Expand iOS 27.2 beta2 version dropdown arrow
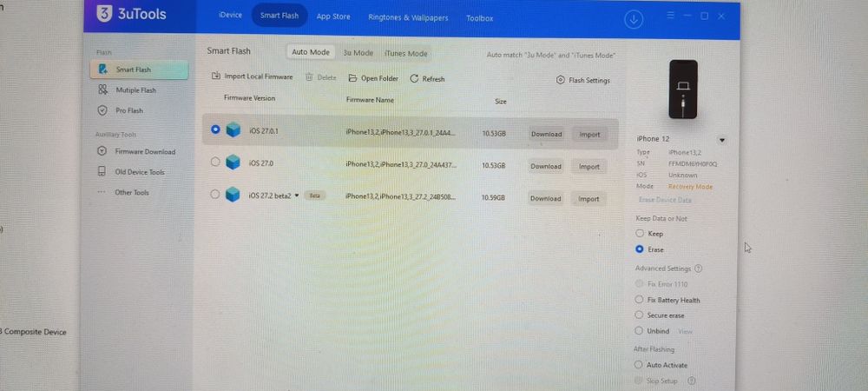 point(297,195)
